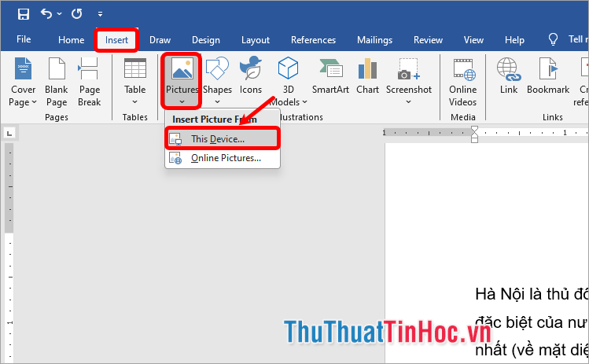
Task: Click the Redo/Repeat icon
Action: (76, 14)
